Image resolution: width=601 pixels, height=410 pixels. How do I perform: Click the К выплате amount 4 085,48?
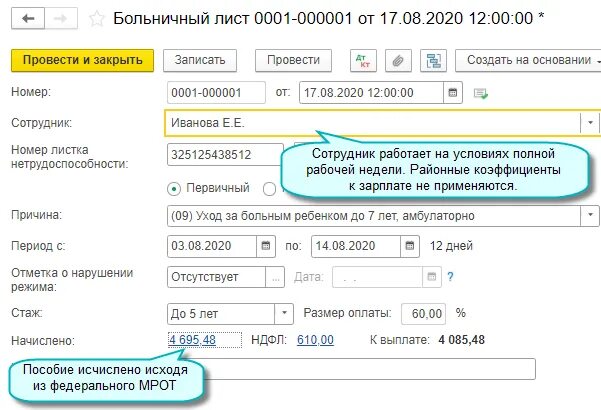pos(461,340)
